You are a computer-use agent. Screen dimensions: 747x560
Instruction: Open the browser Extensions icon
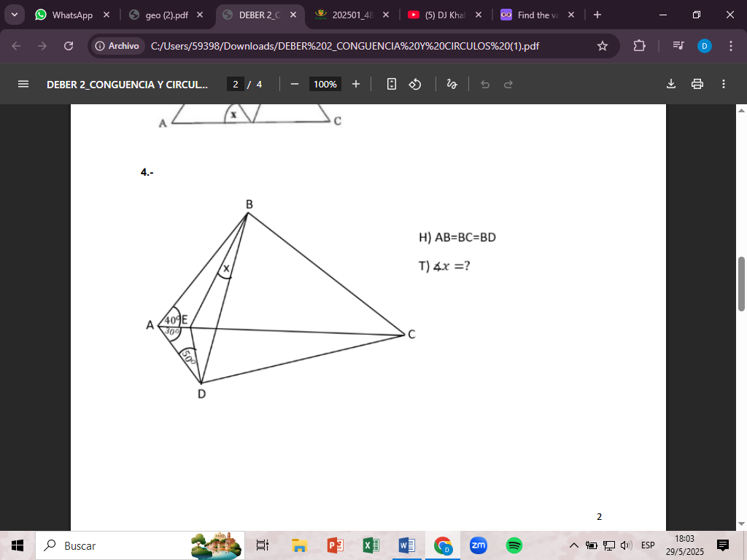point(639,45)
